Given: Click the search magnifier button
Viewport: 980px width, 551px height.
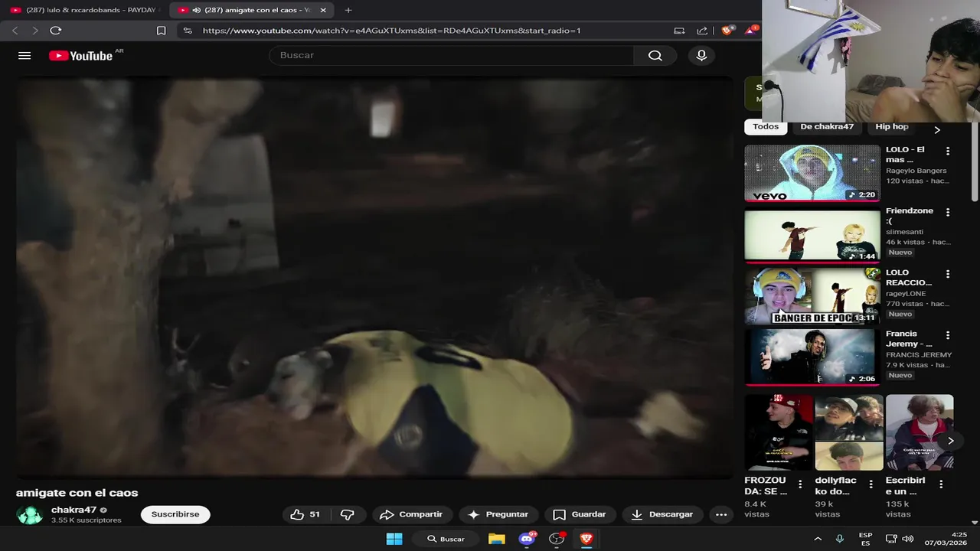Looking at the screenshot, I should (655, 55).
